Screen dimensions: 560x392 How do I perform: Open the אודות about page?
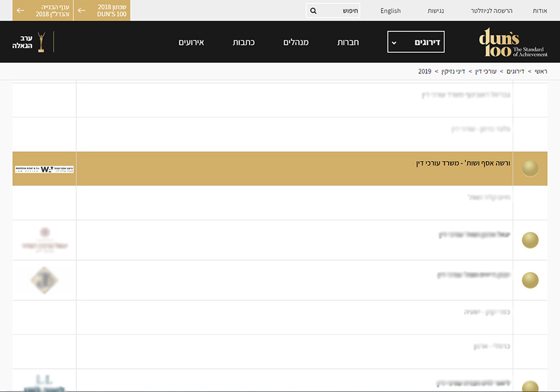[x=540, y=11]
